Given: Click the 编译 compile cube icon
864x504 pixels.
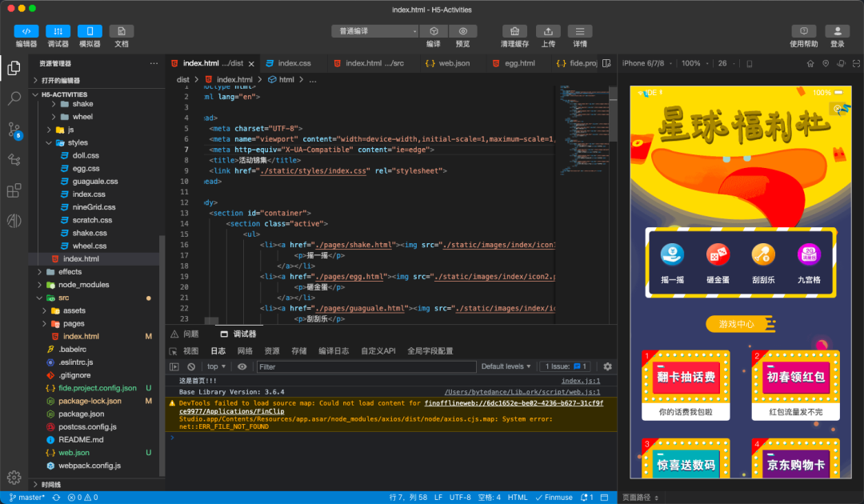Looking at the screenshot, I should pyautogui.click(x=434, y=31).
